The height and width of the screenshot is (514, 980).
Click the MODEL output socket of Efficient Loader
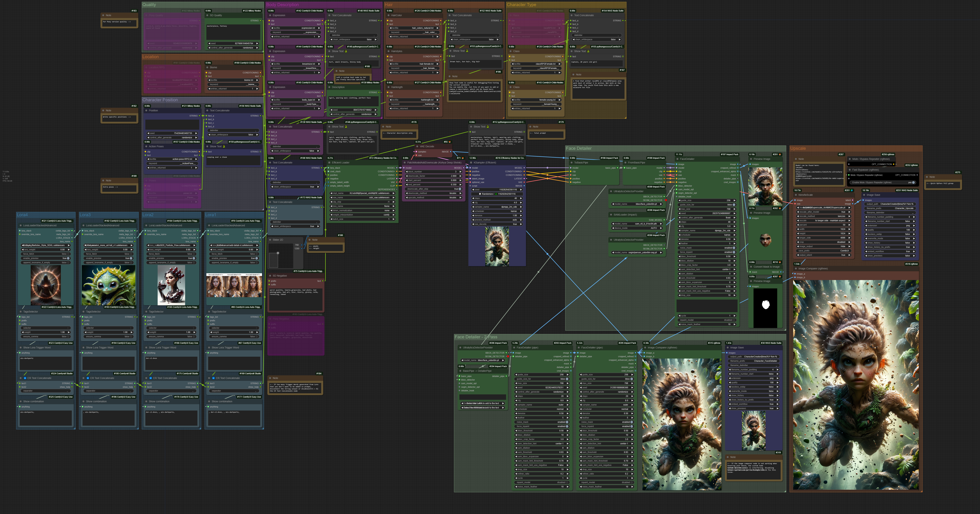397,168
